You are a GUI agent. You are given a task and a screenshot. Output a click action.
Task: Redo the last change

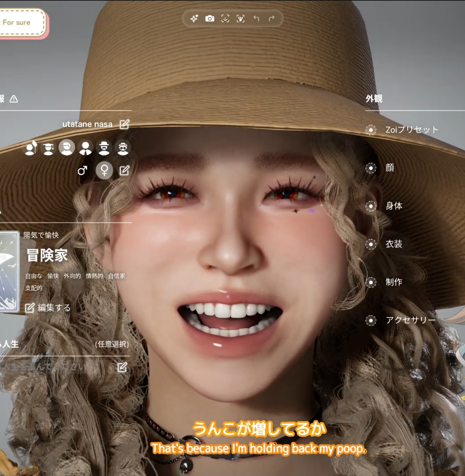(272, 19)
